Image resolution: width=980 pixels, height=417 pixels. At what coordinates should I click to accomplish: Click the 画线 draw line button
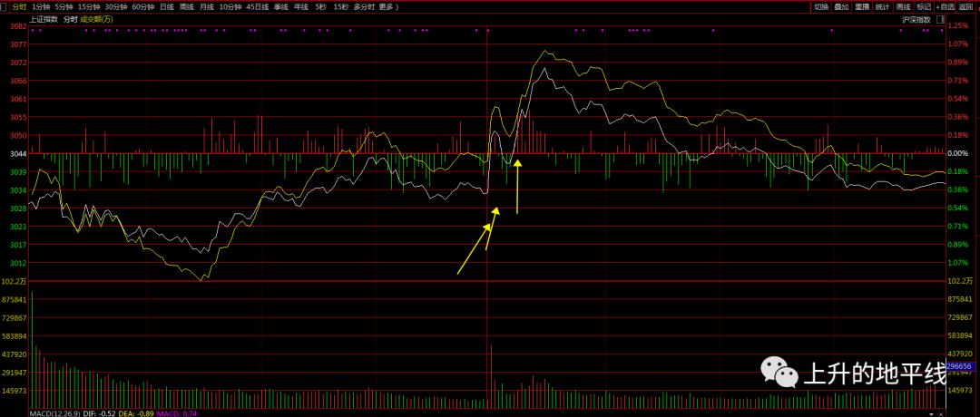pos(903,7)
